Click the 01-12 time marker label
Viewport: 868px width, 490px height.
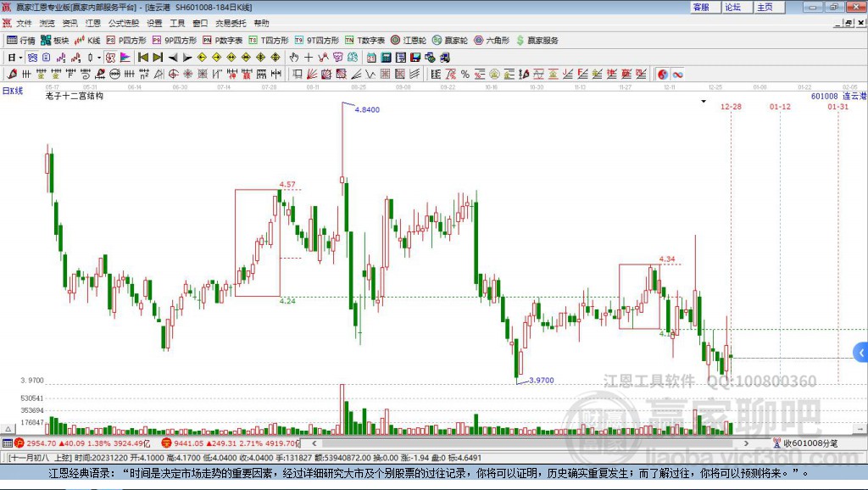point(780,106)
